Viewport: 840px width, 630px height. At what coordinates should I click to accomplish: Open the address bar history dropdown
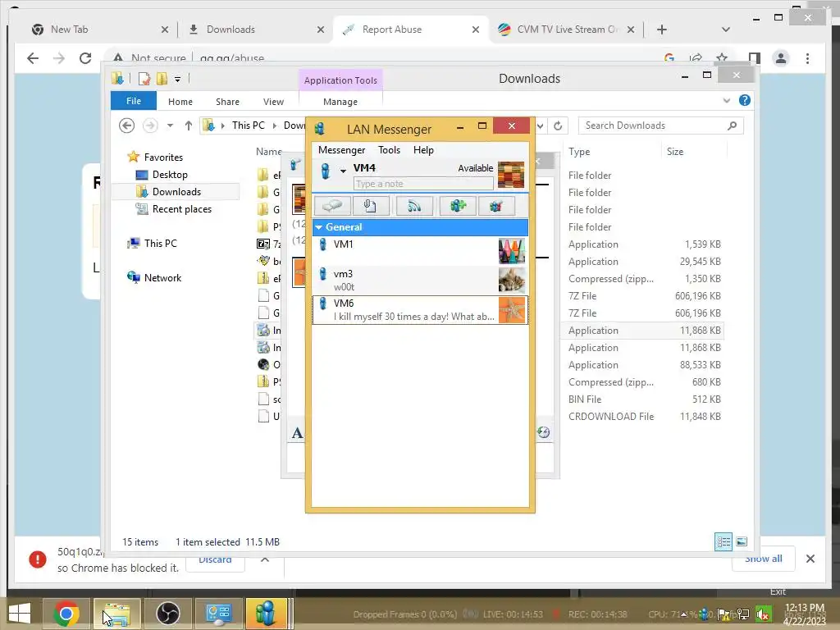coord(540,126)
